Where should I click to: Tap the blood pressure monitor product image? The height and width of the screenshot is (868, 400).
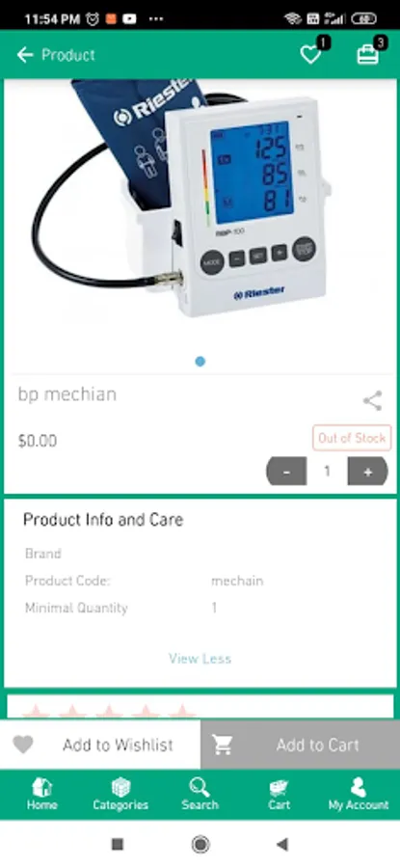[182, 200]
